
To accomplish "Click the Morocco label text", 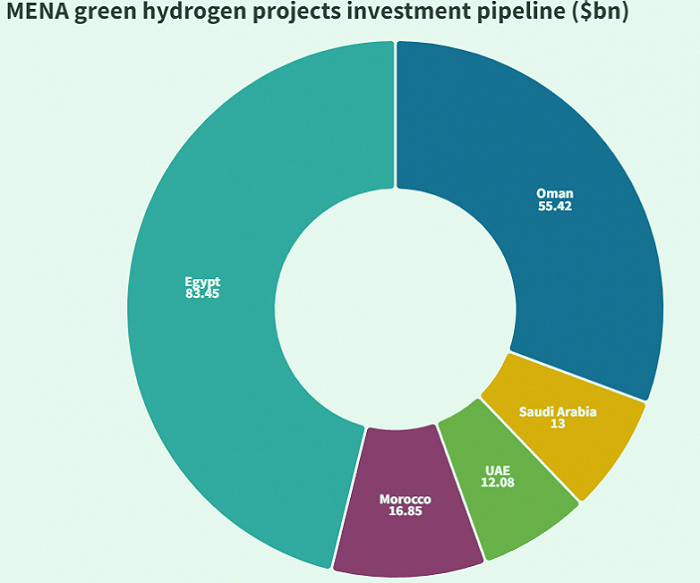I will (x=405, y=499).
